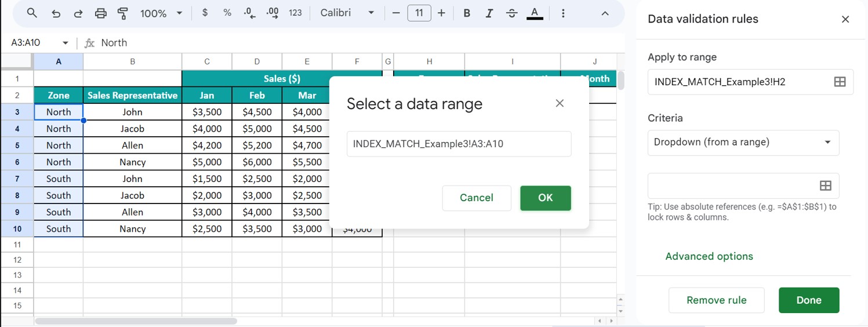Click the Zone header cell

59,95
